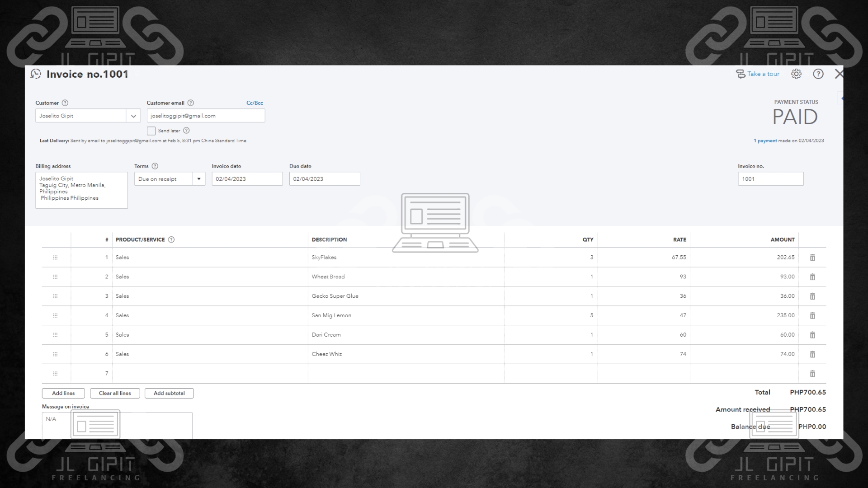Click the Invoice date field
The width and height of the screenshot is (868, 488).
[247, 179]
